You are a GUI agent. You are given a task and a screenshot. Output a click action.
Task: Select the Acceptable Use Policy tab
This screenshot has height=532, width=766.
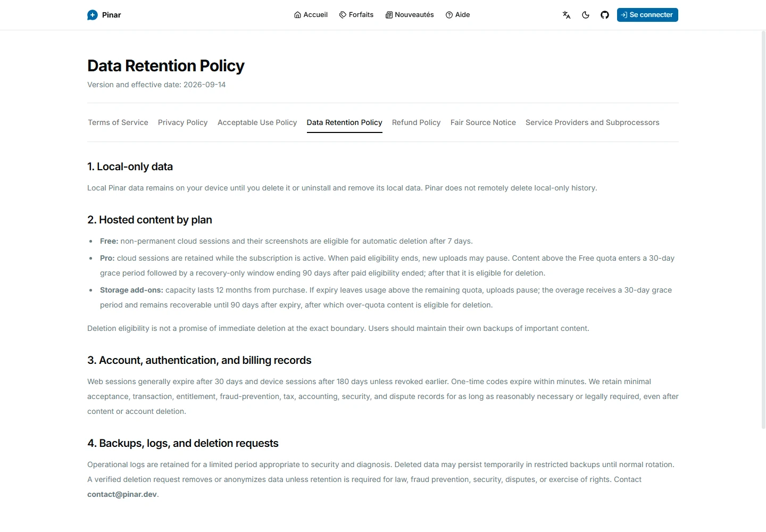(x=257, y=122)
